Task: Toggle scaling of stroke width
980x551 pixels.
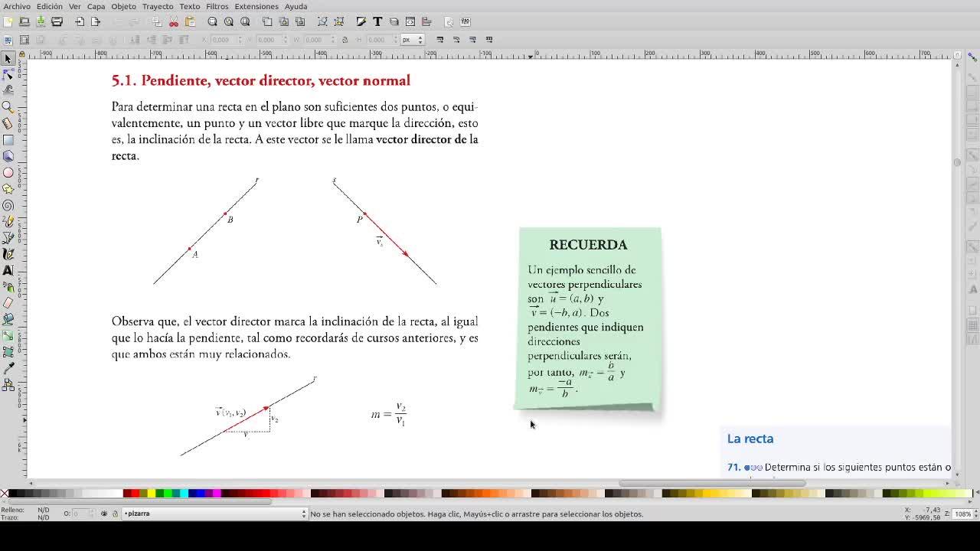Action: click(x=440, y=40)
